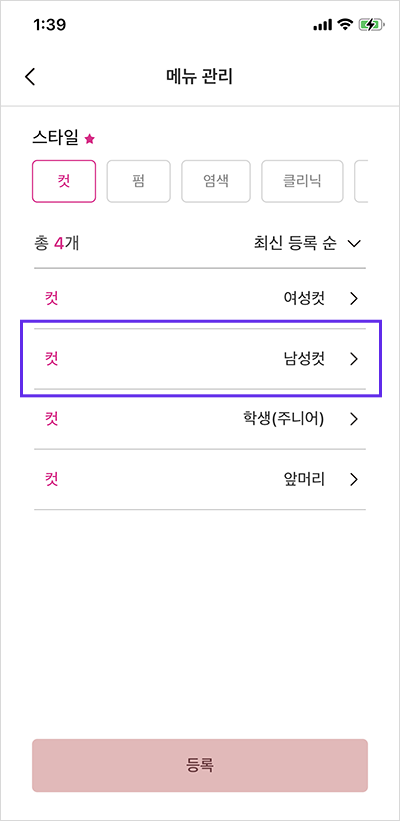Select the 펌 style chip
The width and height of the screenshot is (400, 821).
click(139, 181)
